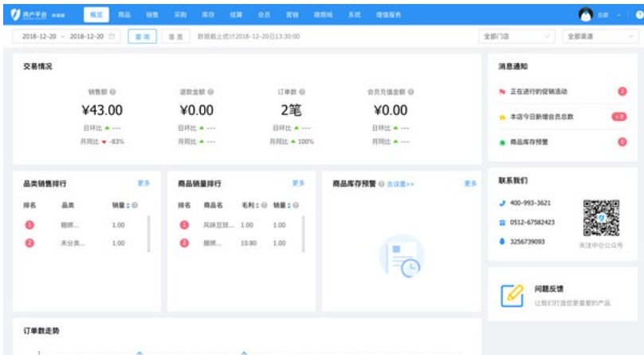Open the 微商城 menu
This screenshot has height=355, width=644.
[324, 14]
